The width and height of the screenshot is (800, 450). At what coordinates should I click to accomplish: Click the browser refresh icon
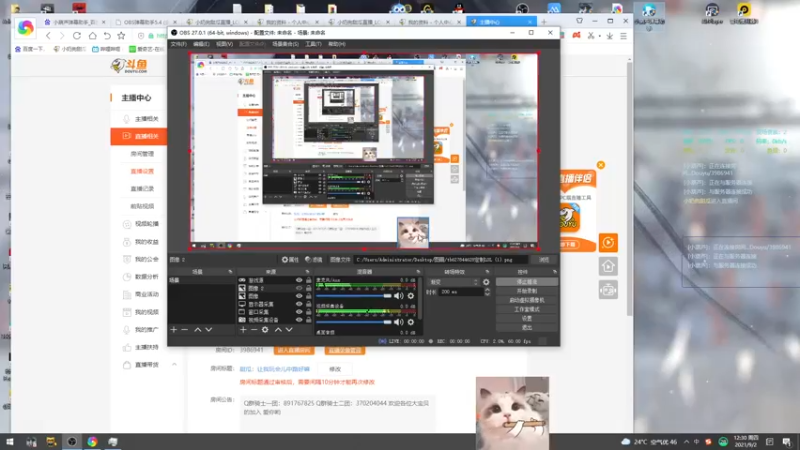(77, 36)
